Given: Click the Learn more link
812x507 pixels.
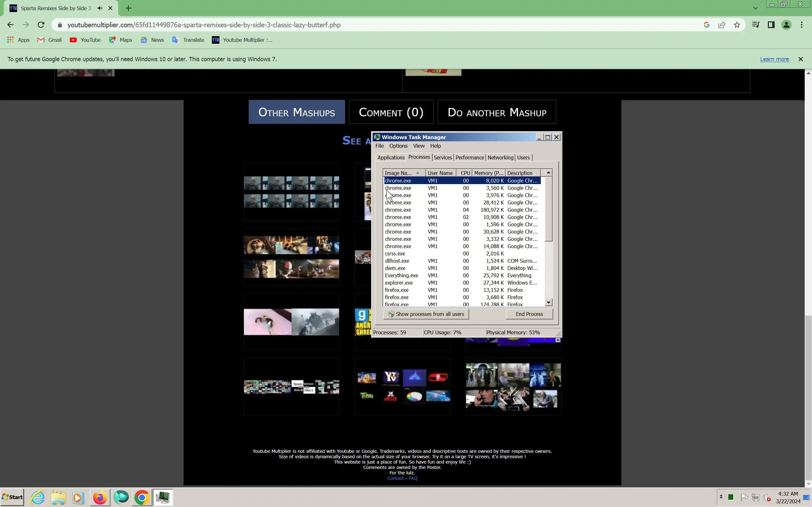Looking at the screenshot, I should (775, 59).
